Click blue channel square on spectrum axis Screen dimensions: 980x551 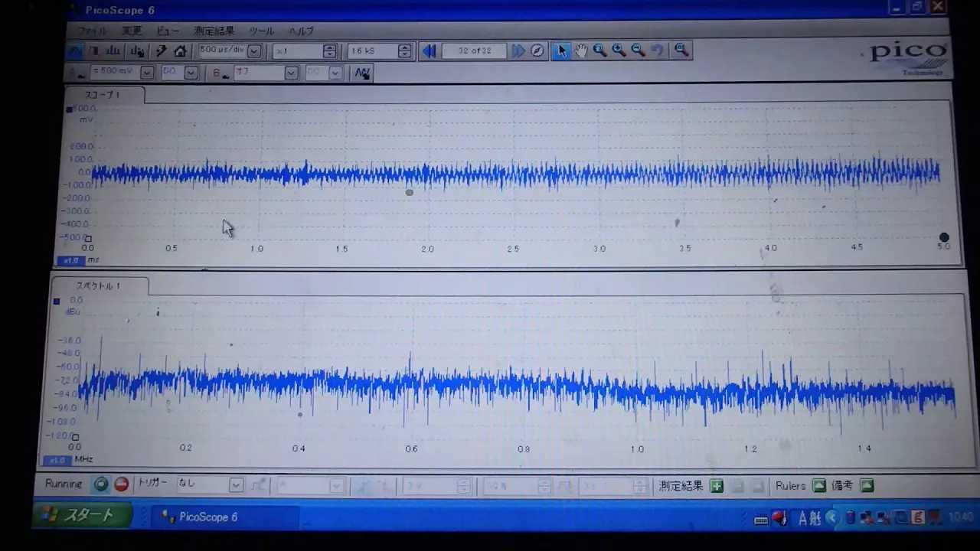click(56, 301)
